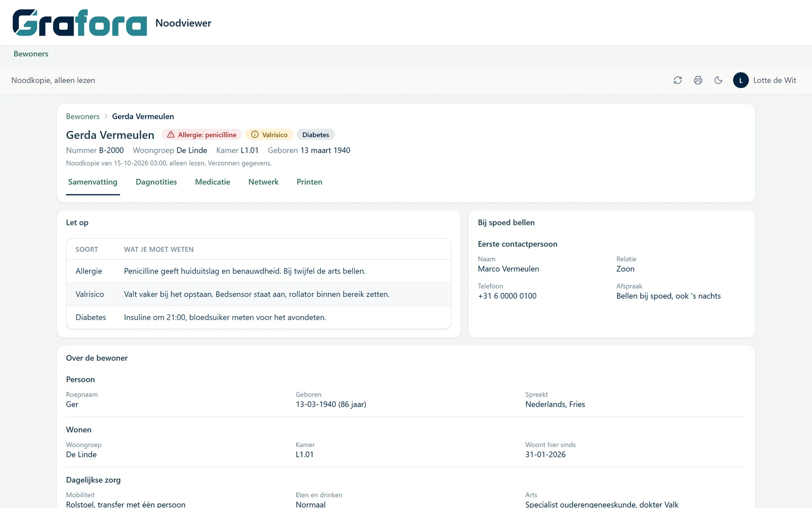Click birth date 13-03-1940 (86 jaar)
This screenshot has height=508, width=812.
pyautogui.click(x=331, y=404)
